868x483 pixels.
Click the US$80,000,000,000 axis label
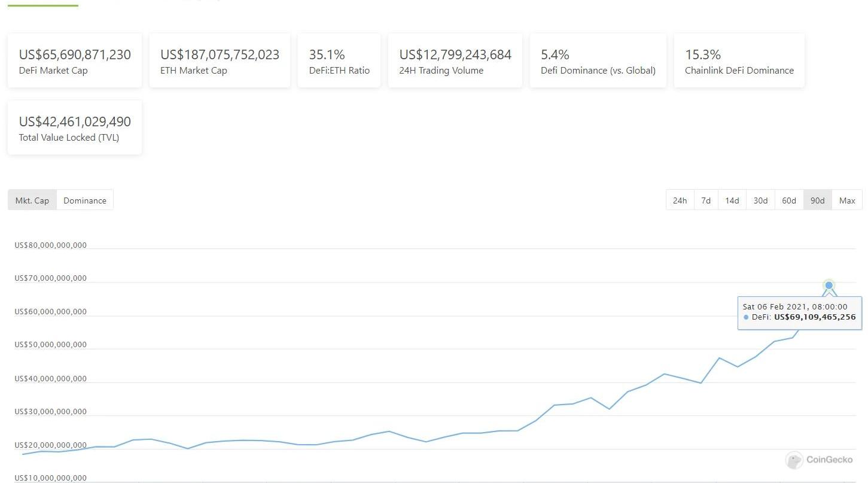click(51, 245)
